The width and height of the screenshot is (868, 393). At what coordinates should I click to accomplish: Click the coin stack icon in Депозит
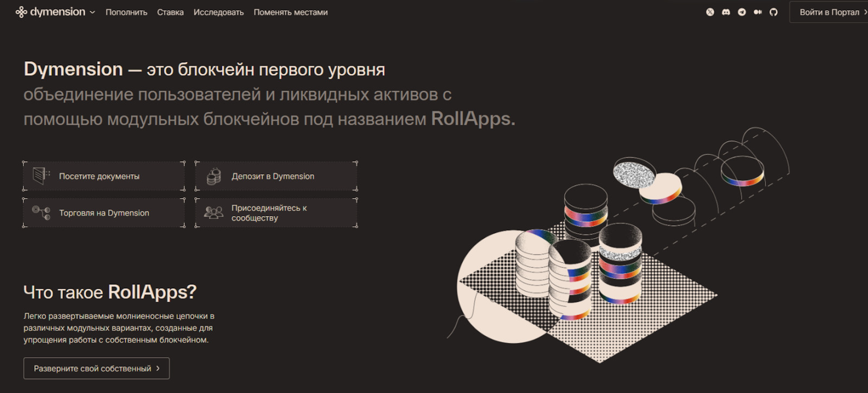(x=214, y=176)
